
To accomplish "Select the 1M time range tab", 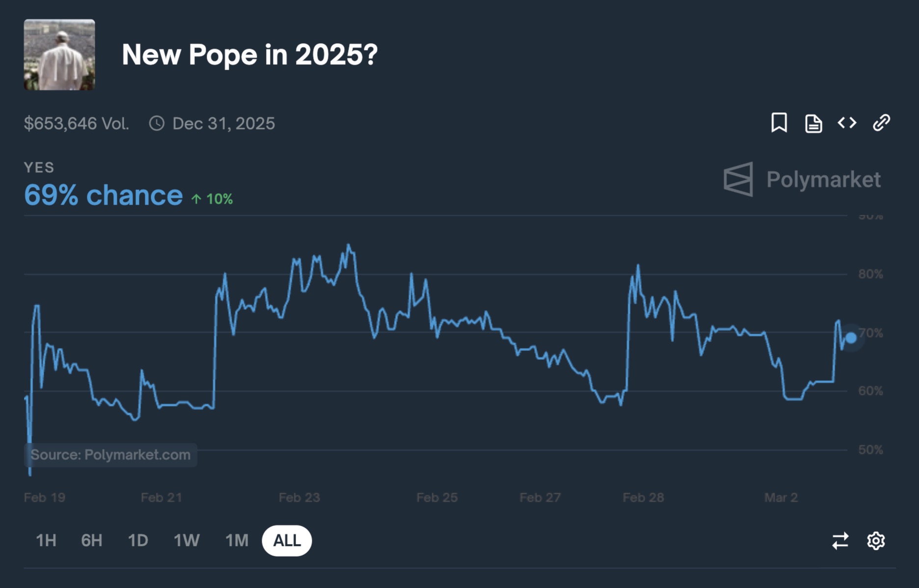I will coord(237,540).
